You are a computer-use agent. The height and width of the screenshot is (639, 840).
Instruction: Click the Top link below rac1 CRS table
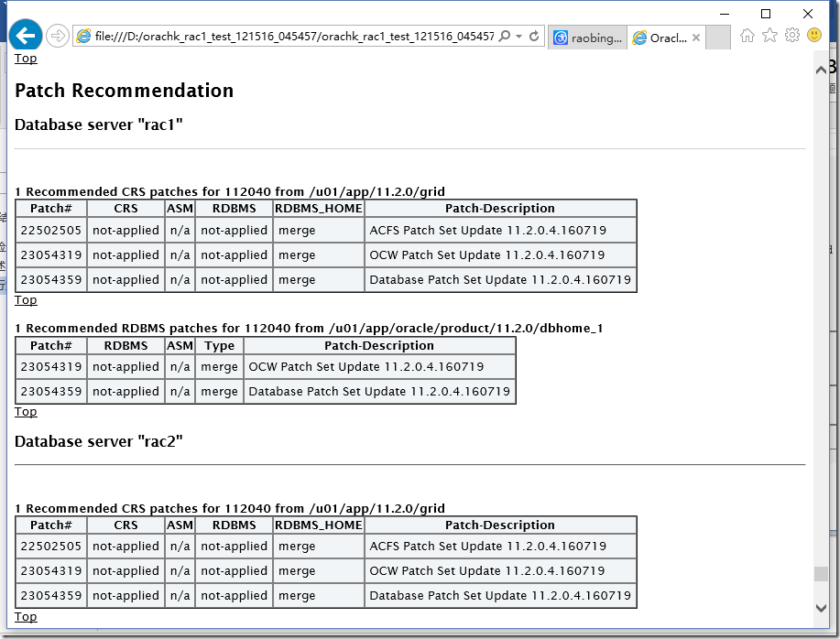(26, 300)
